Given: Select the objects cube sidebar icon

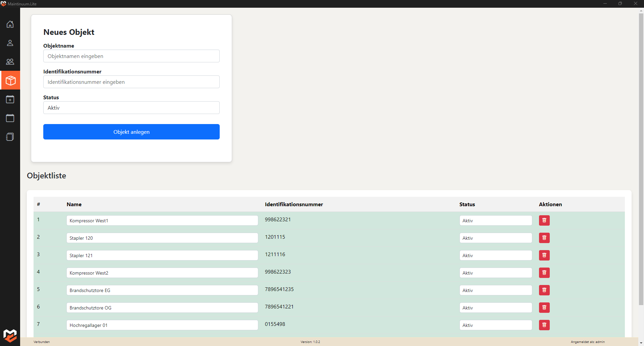Looking at the screenshot, I should coord(10,80).
